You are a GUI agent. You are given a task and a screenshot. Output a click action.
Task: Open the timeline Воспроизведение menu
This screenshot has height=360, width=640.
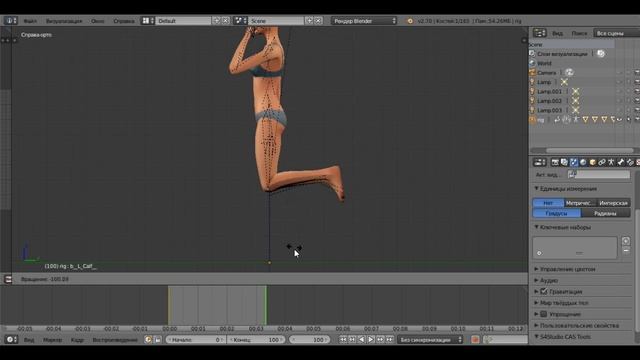tap(115, 340)
